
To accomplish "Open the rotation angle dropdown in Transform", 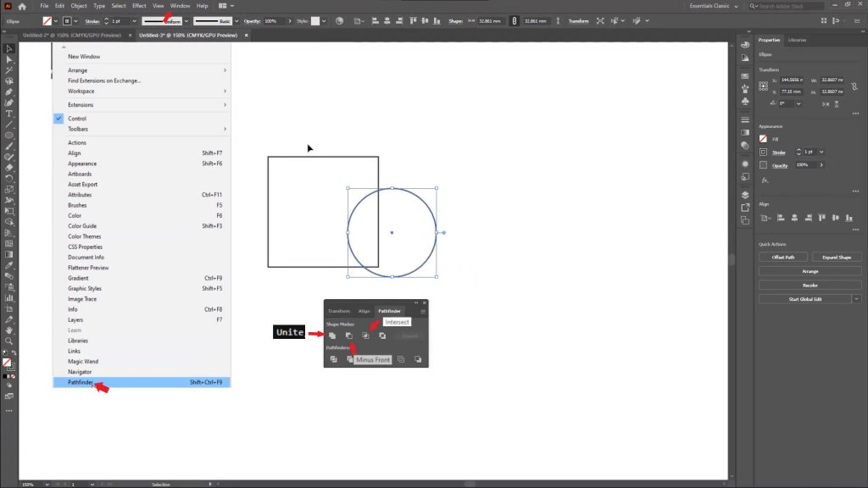I will click(x=798, y=103).
